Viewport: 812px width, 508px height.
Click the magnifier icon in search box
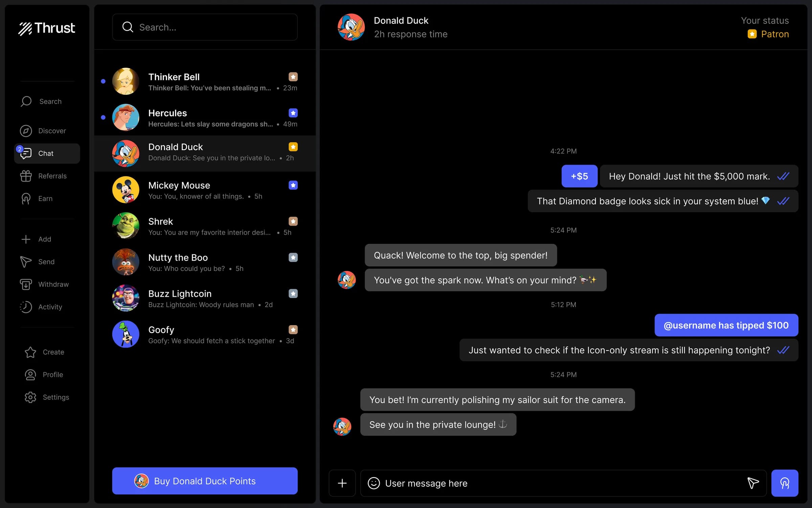(128, 27)
